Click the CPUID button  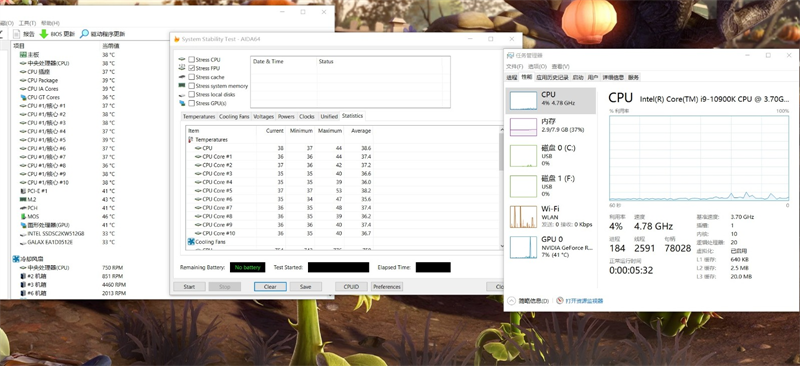[351, 286]
